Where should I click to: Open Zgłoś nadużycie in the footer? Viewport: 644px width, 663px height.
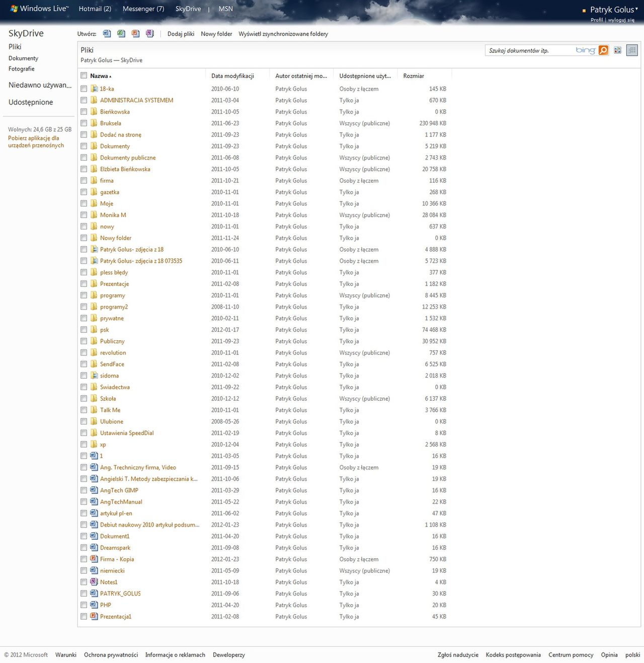[x=458, y=655]
